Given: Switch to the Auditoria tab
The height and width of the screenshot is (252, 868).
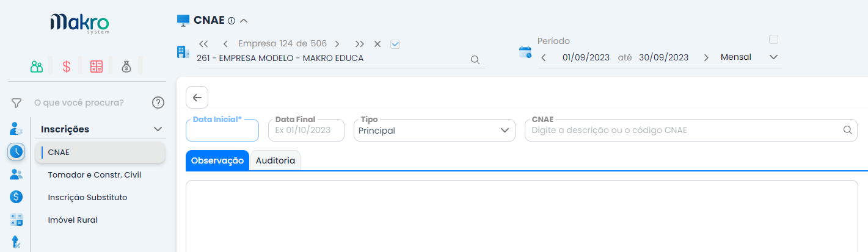Looking at the screenshot, I should (275, 160).
